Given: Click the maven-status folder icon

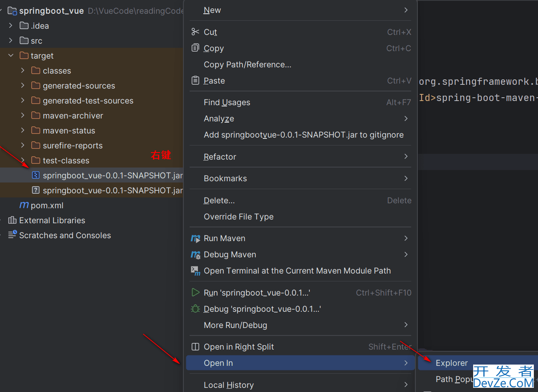Looking at the screenshot, I should (x=36, y=130).
